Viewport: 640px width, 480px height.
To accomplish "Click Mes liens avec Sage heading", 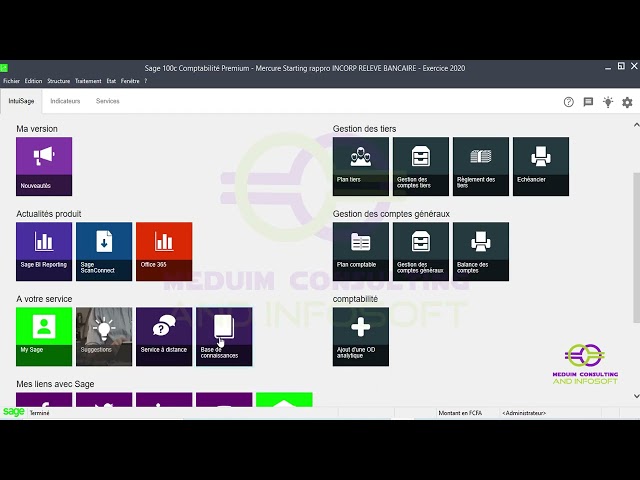I will pyautogui.click(x=55, y=384).
